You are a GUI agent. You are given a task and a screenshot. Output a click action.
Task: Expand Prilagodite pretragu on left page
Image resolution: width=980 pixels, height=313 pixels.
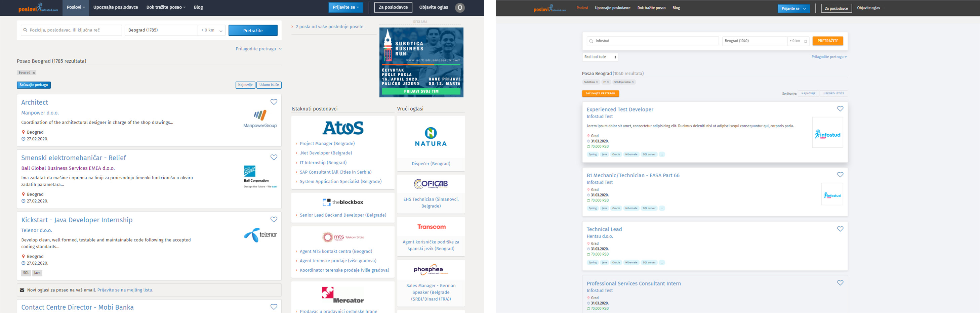[x=258, y=49]
